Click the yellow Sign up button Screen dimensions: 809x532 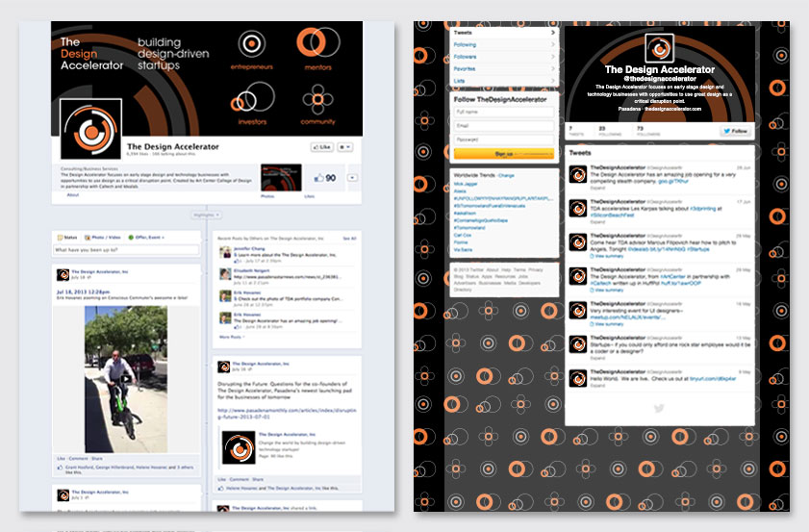[503, 154]
